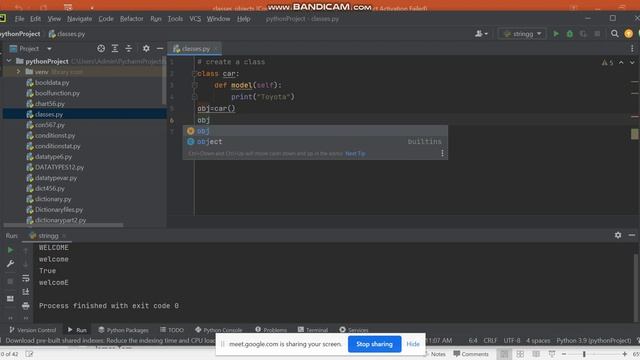This screenshot has height=360, width=640.
Task: Click the UTF-8 encoding status widget
Action: tap(512, 340)
